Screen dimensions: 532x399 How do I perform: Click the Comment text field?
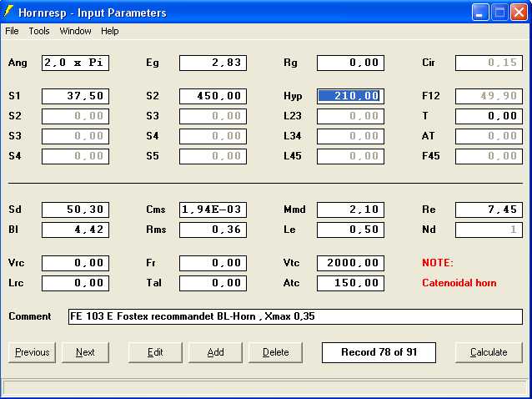tap(295, 316)
